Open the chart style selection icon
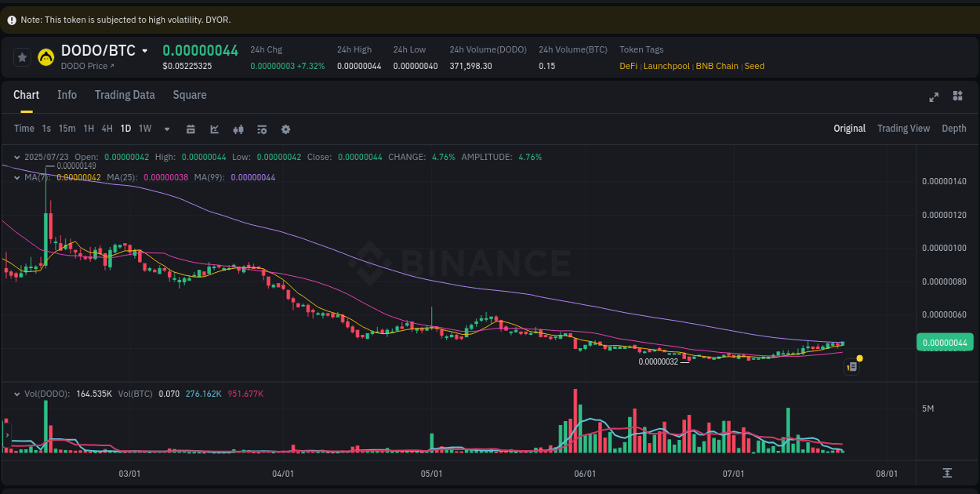The image size is (980, 494). pyautogui.click(x=214, y=129)
